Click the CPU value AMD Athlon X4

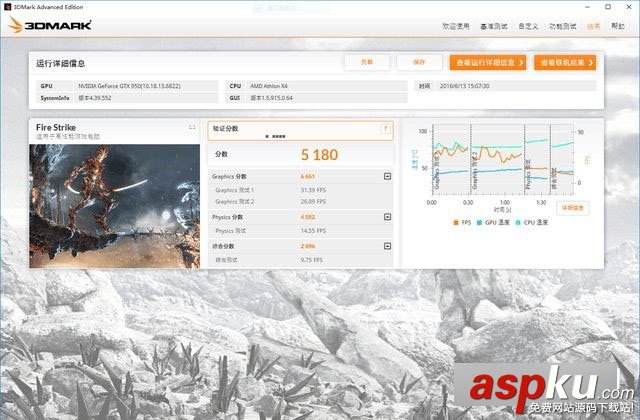coord(269,86)
